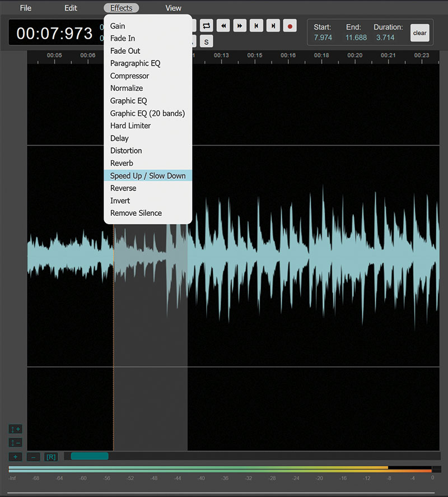This screenshot has height=497, width=448.
Task: Jump to the start of the track
Action: [256, 26]
